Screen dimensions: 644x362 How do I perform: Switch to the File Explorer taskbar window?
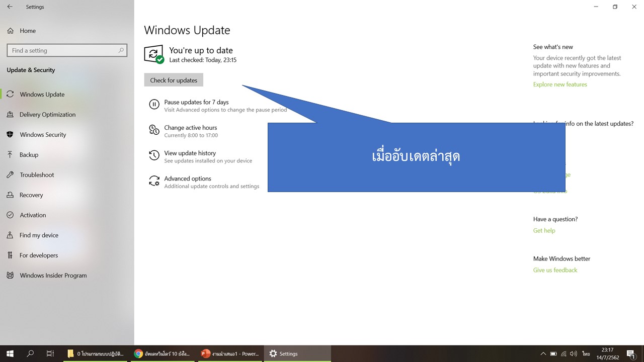coord(95,353)
